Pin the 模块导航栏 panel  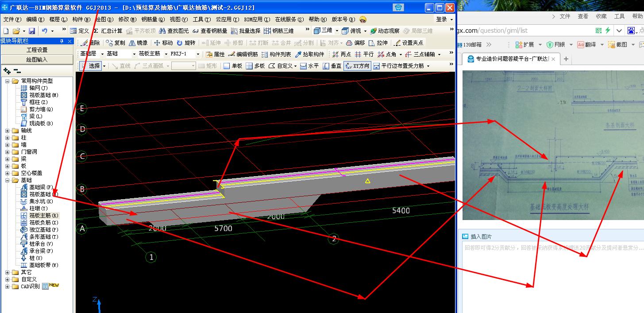click(62, 41)
